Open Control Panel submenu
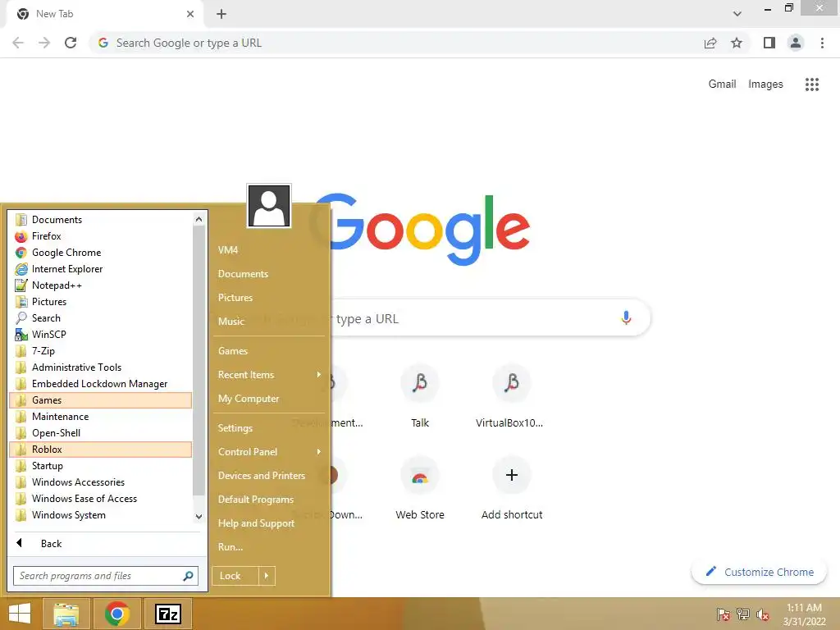Viewport: 840px width, 630px height. pos(269,452)
